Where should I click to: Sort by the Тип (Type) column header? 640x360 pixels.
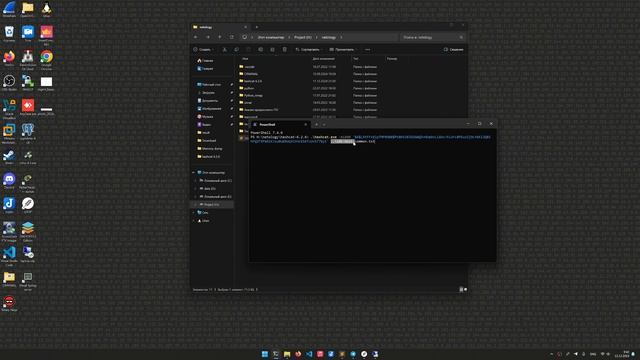coord(356,59)
